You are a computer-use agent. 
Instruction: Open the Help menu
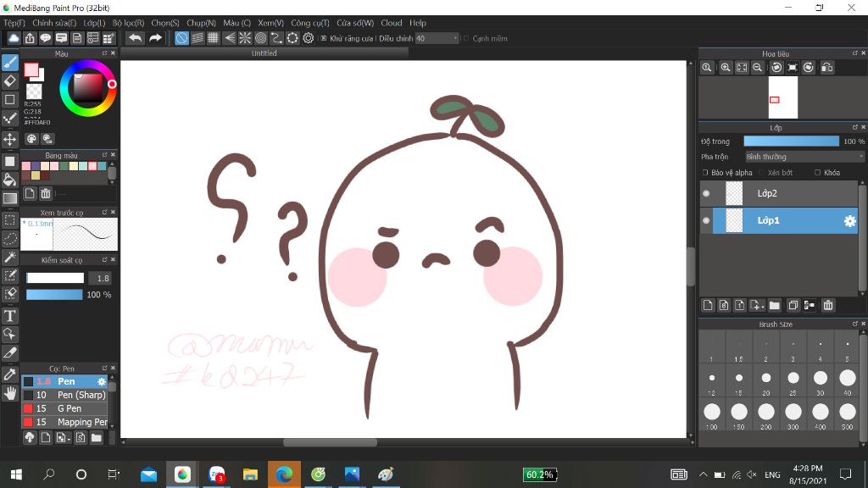(x=418, y=23)
